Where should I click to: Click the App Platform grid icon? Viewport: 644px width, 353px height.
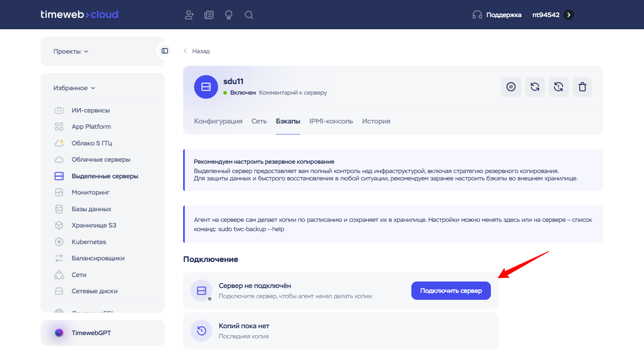tap(59, 127)
